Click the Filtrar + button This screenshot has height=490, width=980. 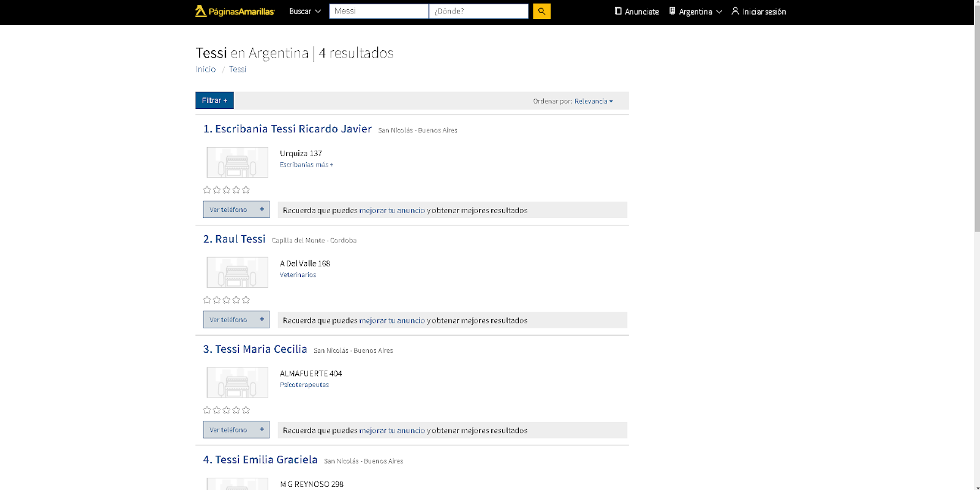click(214, 100)
